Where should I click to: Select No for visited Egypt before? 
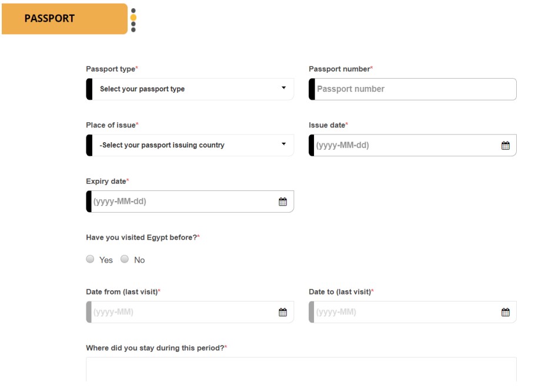[125, 259]
